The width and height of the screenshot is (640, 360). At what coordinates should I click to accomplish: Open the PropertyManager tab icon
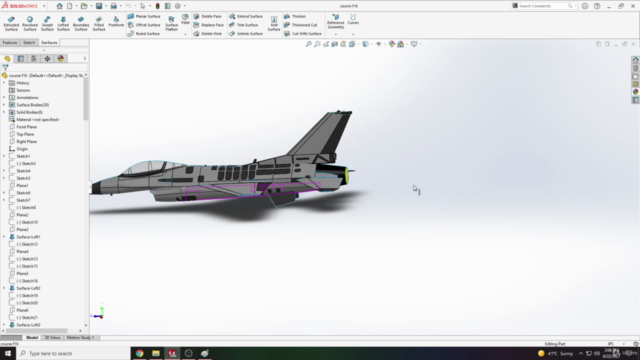(21, 59)
